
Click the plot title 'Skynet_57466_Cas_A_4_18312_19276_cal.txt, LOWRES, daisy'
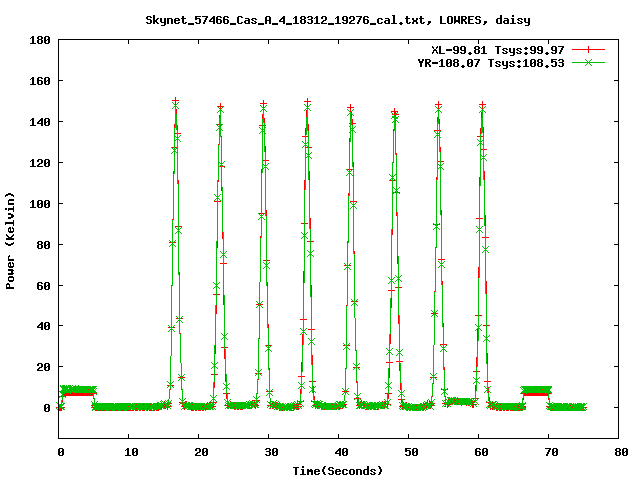(x=338, y=20)
